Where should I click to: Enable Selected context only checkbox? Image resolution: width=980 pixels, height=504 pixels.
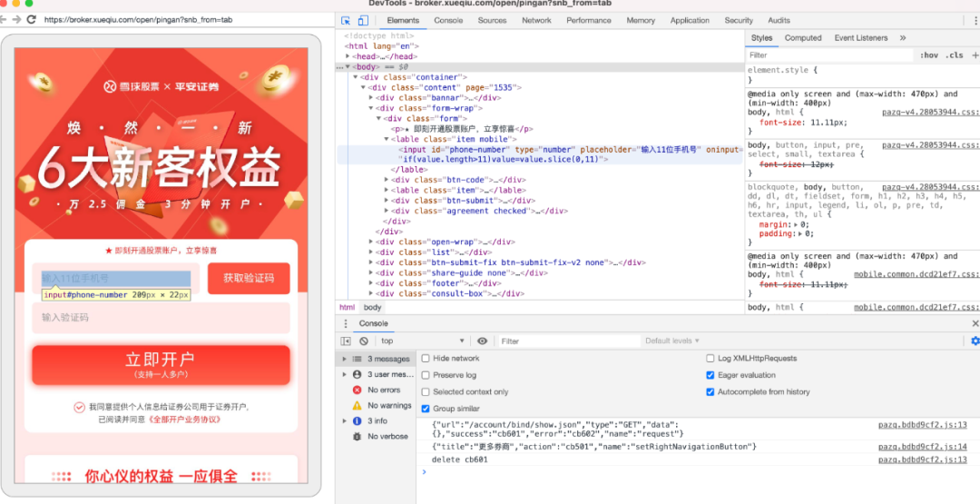tap(426, 392)
